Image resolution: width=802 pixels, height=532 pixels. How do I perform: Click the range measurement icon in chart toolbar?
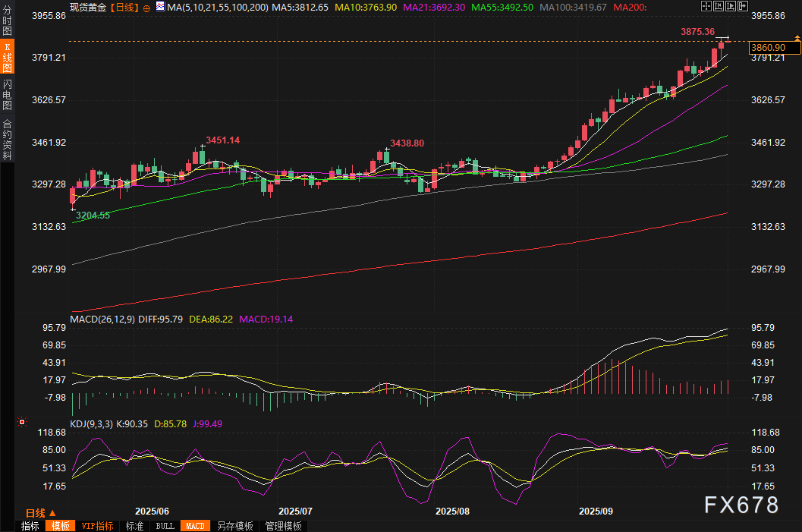pyautogui.click(x=718, y=6)
